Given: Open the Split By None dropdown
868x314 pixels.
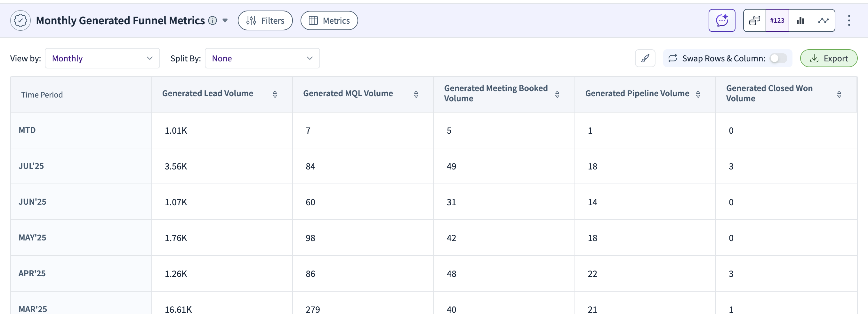Looking at the screenshot, I should 262,58.
